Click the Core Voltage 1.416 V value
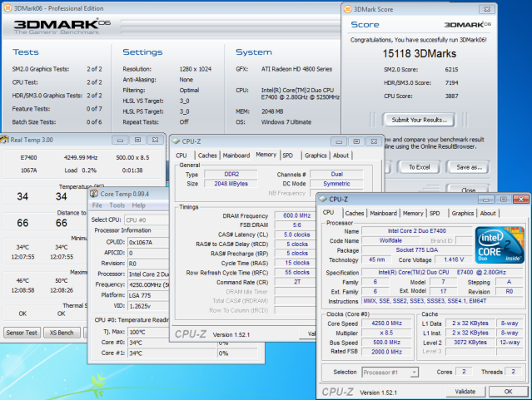Viewport: 532px width, 400px height. (x=454, y=259)
